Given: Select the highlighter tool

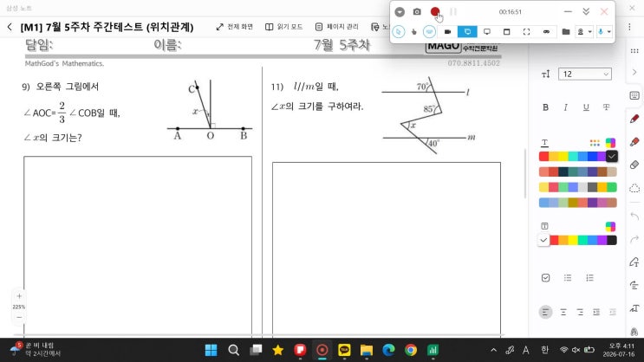Looking at the screenshot, I should point(634,142).
